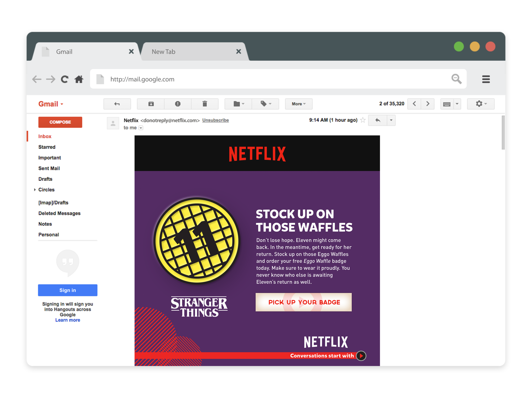The image size is (532, 399).
Task: Go to the newer message arrow
Action: click(414, 104)
